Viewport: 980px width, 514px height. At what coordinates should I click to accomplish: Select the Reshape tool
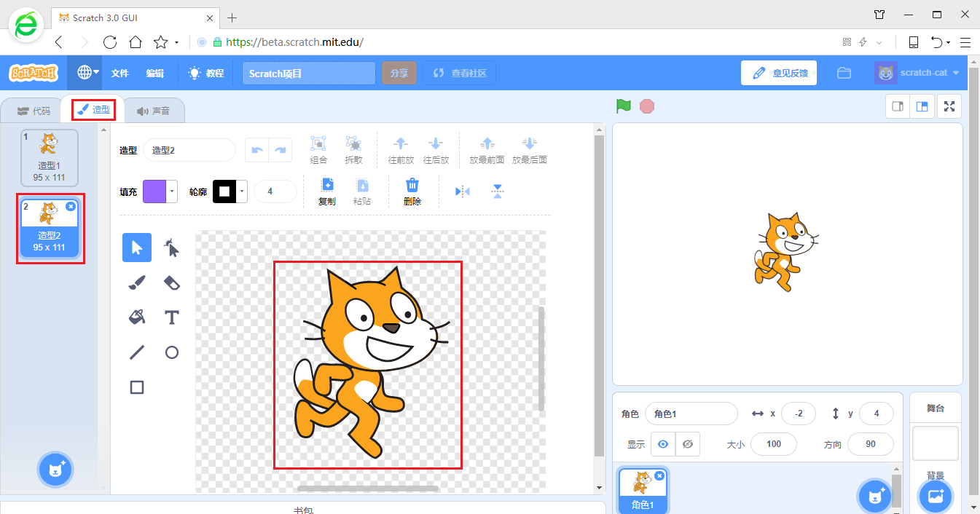(171, 248)
